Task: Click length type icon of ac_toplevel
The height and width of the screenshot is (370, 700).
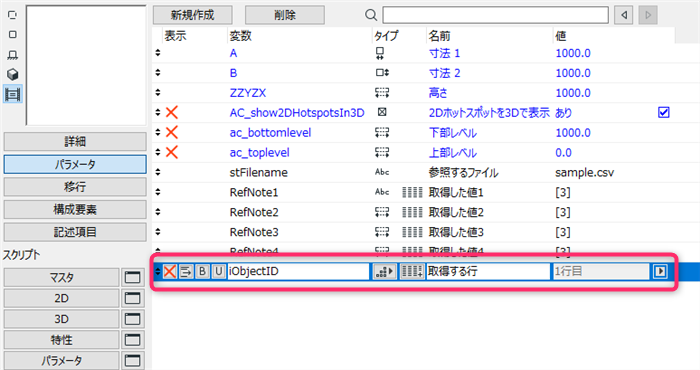Action: click(382, 152)
